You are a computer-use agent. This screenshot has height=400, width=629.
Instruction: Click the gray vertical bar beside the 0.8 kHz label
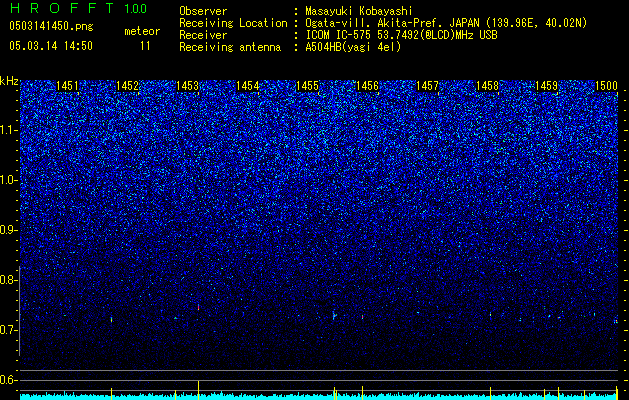pyautogui.click(x=20, y=311)
